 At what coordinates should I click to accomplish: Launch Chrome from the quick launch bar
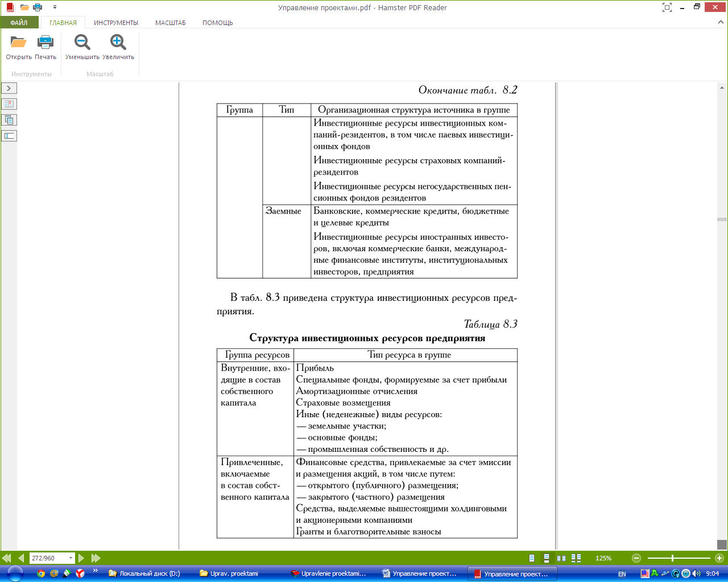point(41,573)
